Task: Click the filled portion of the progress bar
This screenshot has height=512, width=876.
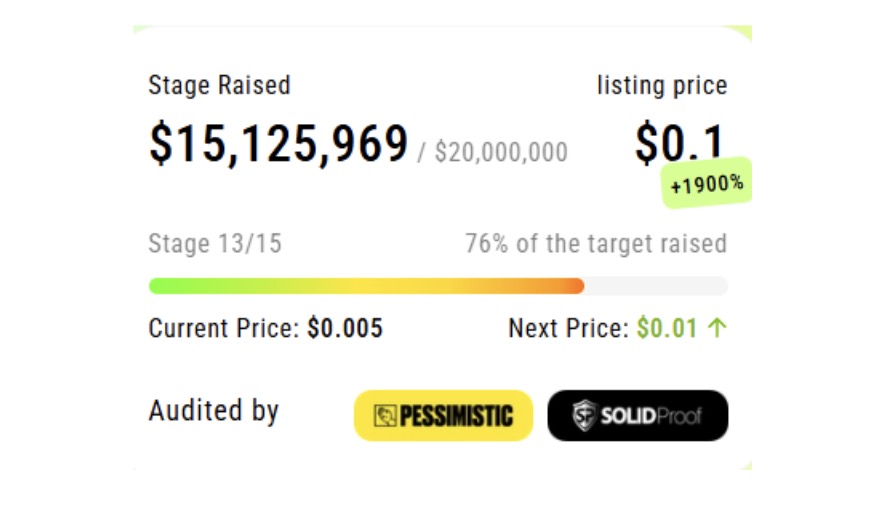Action: click(x=366, y=286)
